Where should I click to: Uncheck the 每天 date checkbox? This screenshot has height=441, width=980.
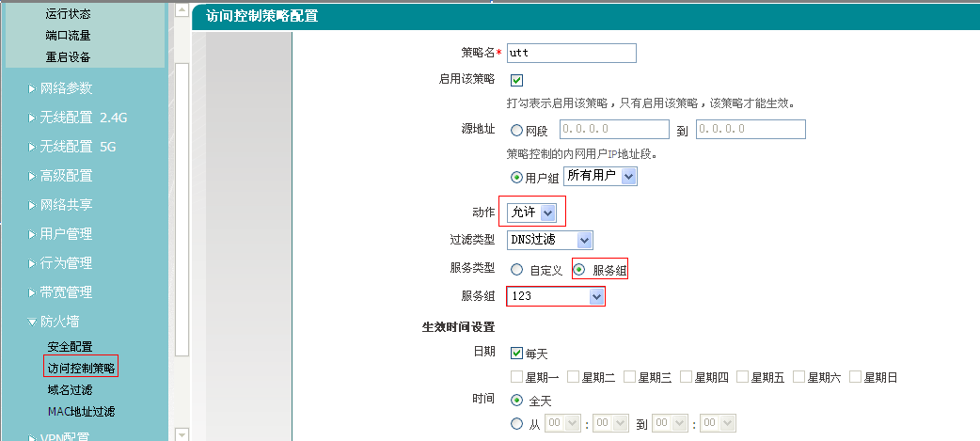tap(516, 354)
